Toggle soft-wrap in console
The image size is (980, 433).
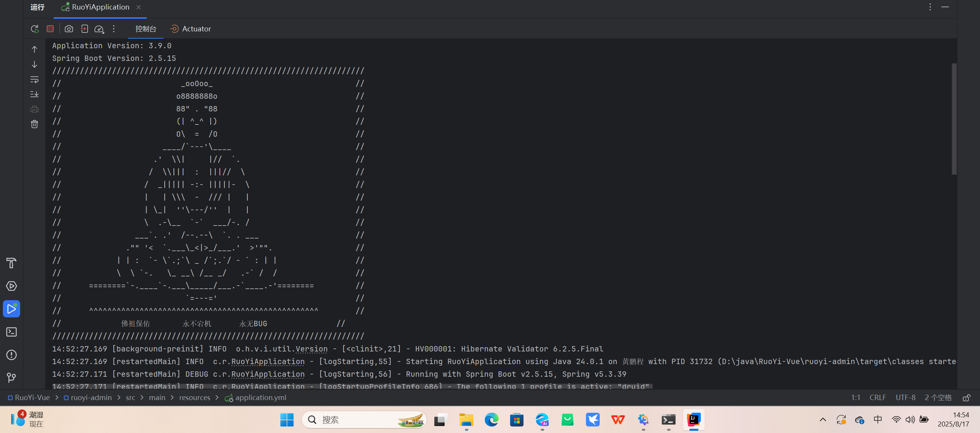click(34, 79)
